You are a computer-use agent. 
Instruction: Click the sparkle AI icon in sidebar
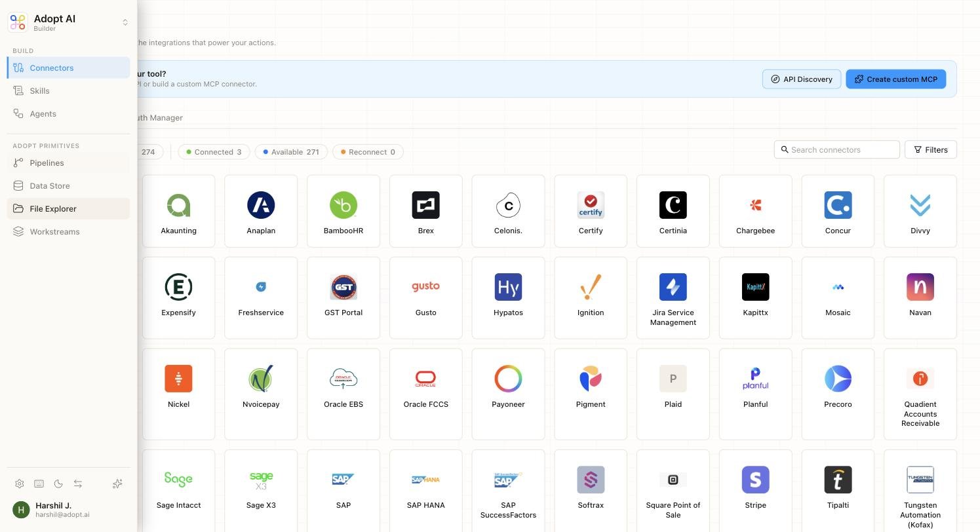point(117,484)
